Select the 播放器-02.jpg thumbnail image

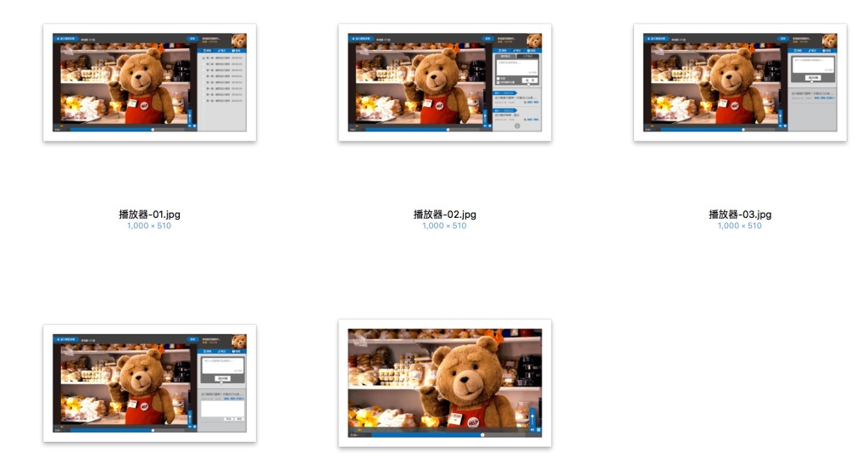coord(444,82)
